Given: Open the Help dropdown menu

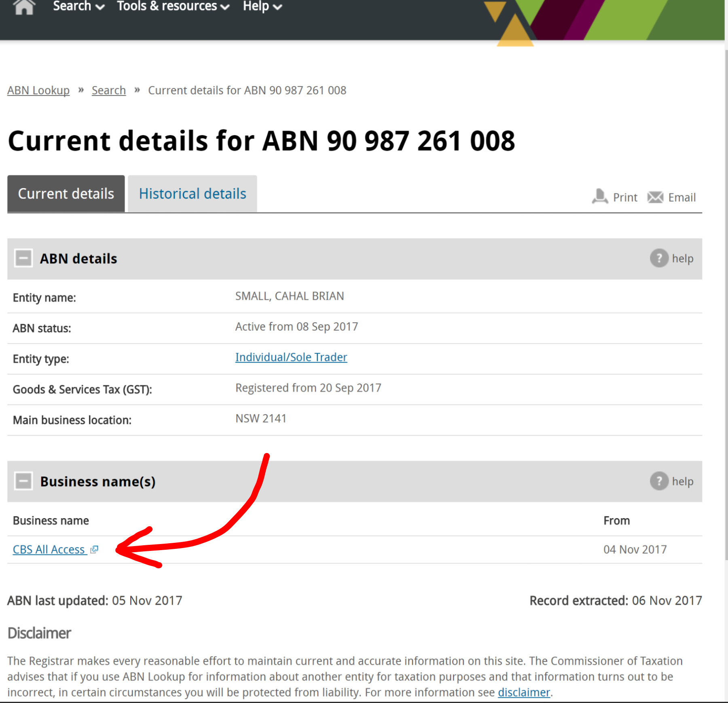Looking at the screenshot, I should 262,6.
